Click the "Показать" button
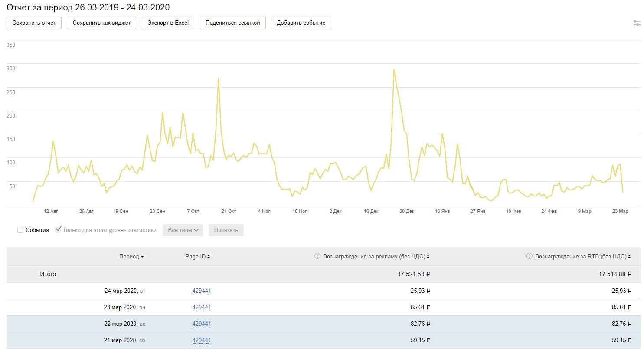This screenshot has height=353, width=644. 226,230
